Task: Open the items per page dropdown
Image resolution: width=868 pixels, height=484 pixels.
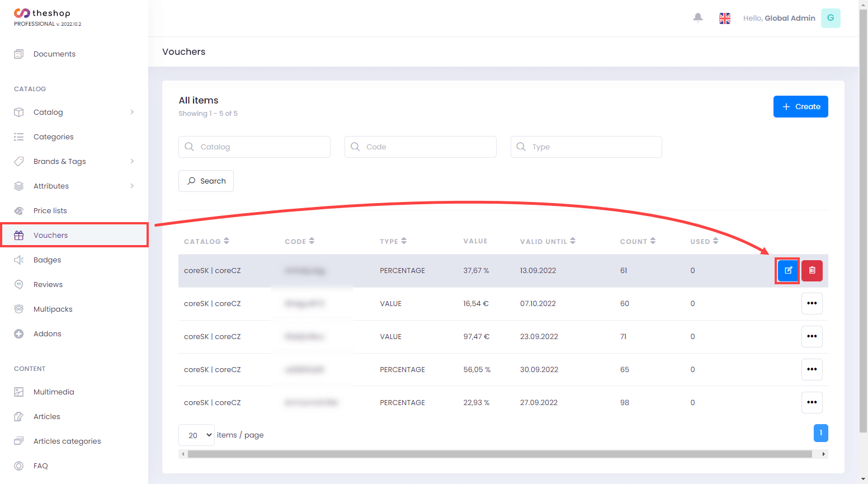Action: pos(196,435)
